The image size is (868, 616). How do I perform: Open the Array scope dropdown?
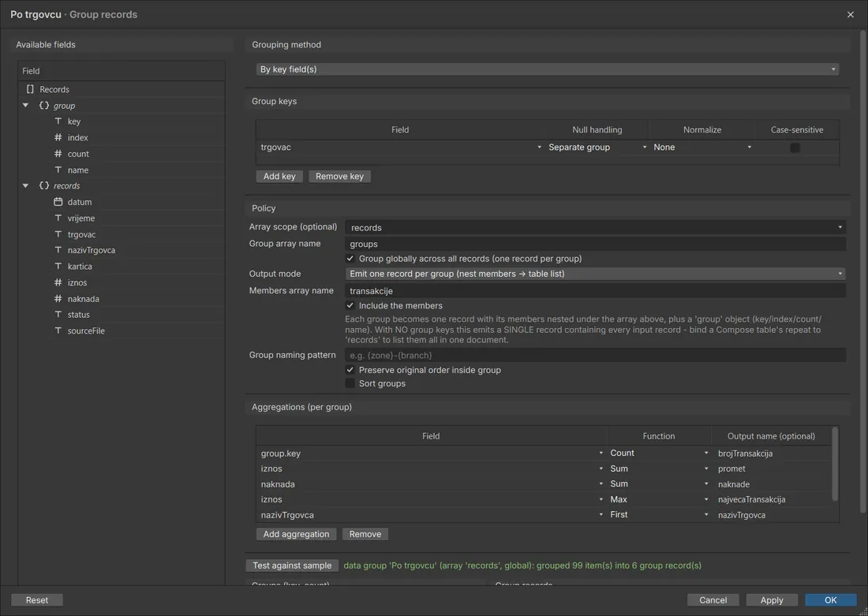click(595, 227)
